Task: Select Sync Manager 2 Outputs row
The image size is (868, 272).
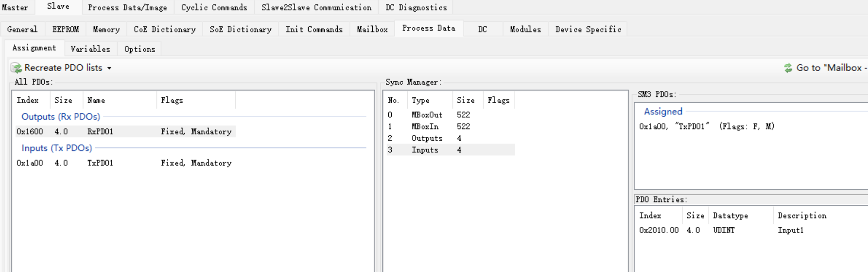Action: tap(428, 138)
